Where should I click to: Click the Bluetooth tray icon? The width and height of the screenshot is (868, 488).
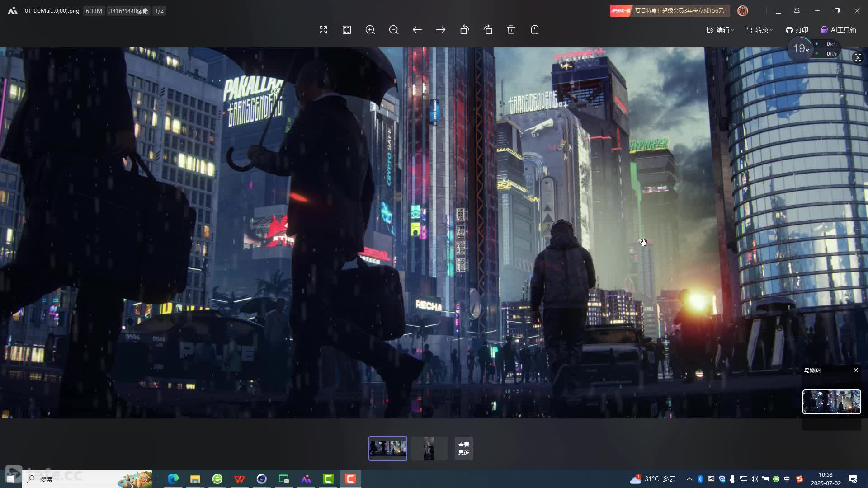click(700, 479)
